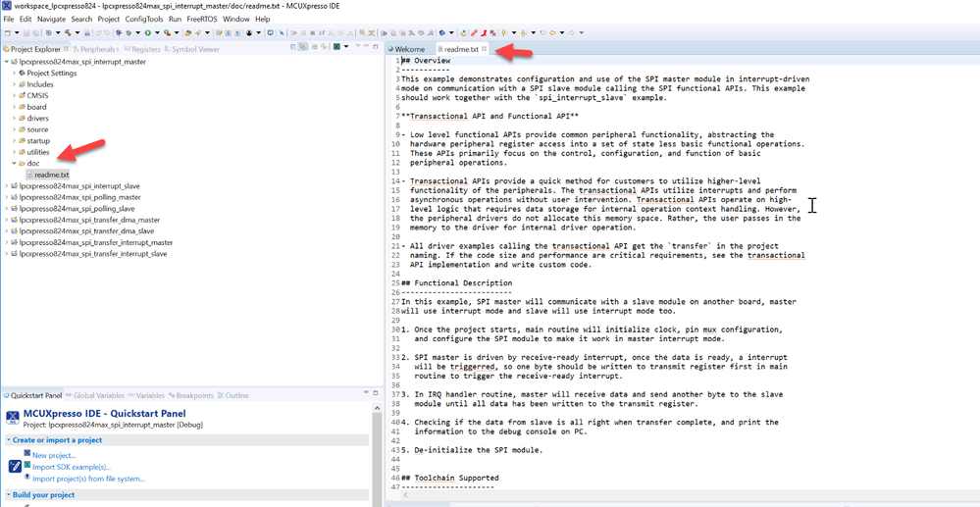
Task: Click the Collapse All icon in Project Explorer
Action: pos(293,47)
